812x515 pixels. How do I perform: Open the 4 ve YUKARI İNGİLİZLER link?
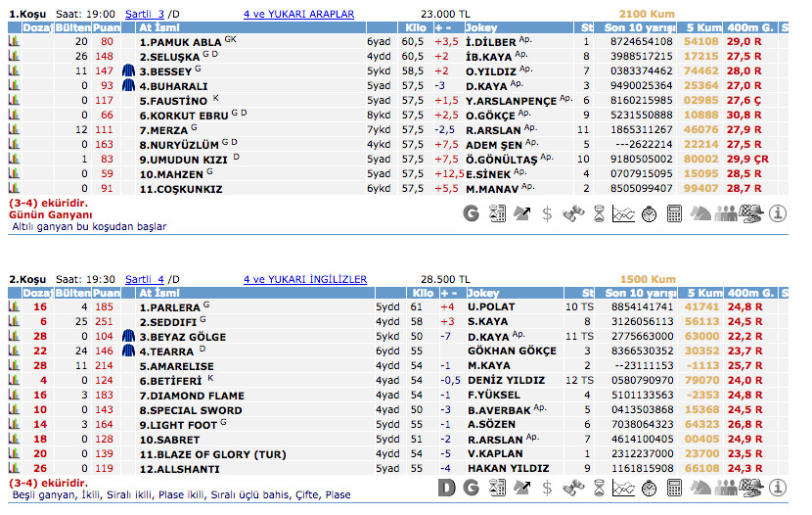click(304, 279)
